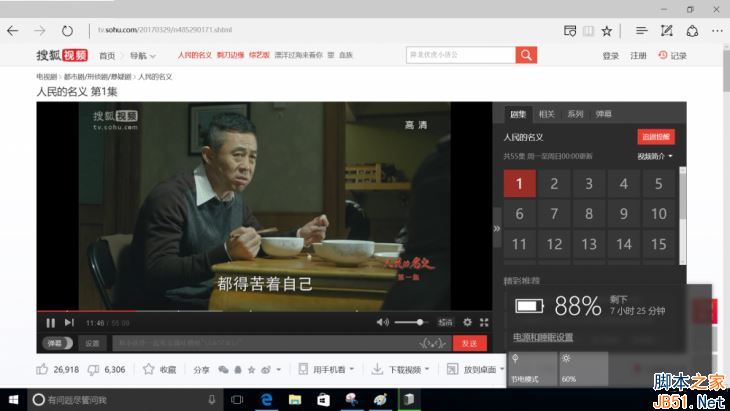Click the 电视剧 breadcrumb link

tap(46, 76)
